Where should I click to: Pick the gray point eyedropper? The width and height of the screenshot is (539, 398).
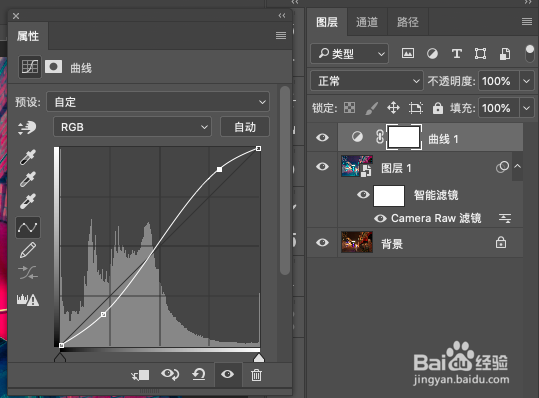28,179
